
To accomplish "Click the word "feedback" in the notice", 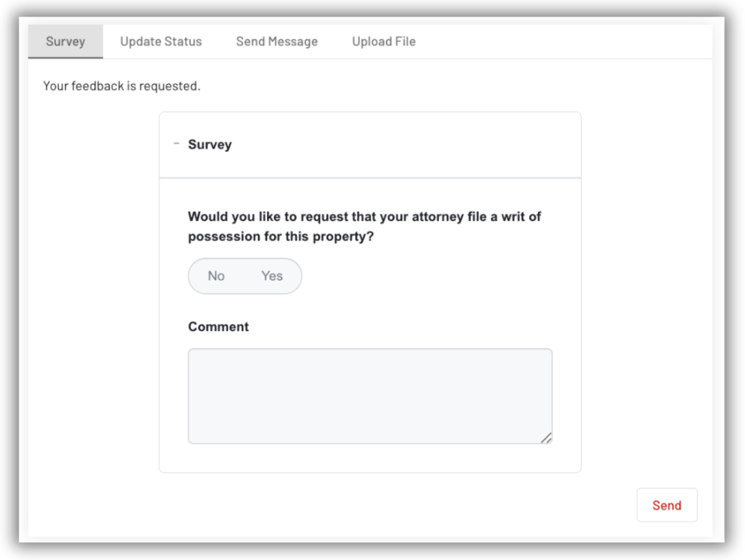I will [97, 86].
